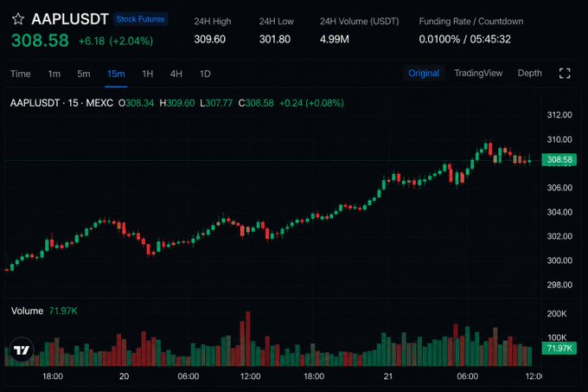This screenshot has height=392, width=588.
Task: Click the 310.00 price axis label
Action: pos(559,139)
